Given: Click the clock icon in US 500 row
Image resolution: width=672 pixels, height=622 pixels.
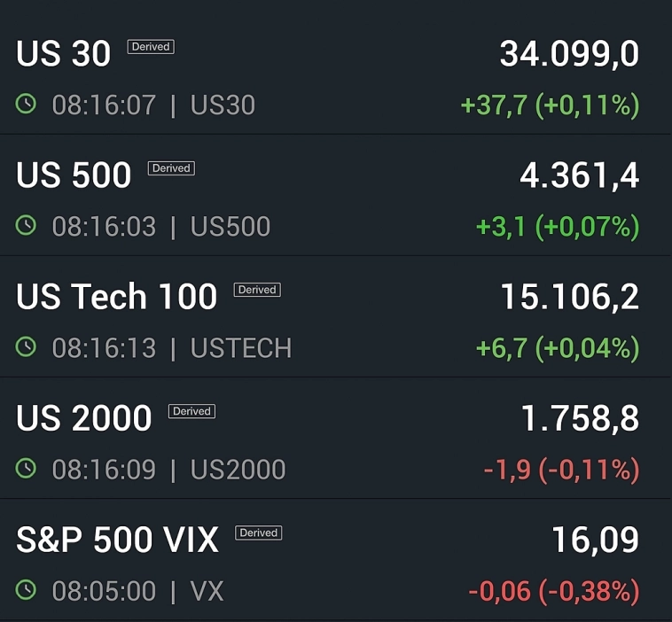Looking at the screenshot, I should [x=27, y=226].
